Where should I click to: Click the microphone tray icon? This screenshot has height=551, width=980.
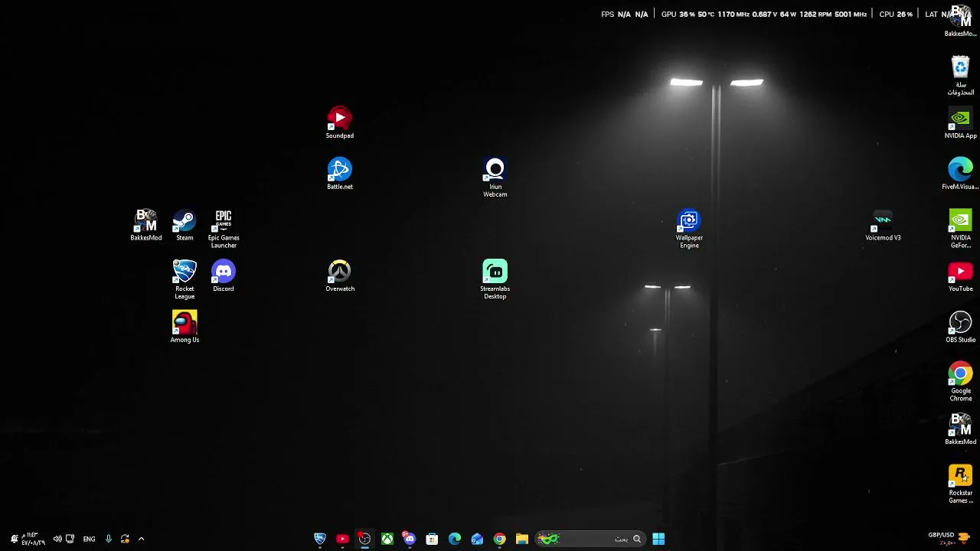click(108, 539)
